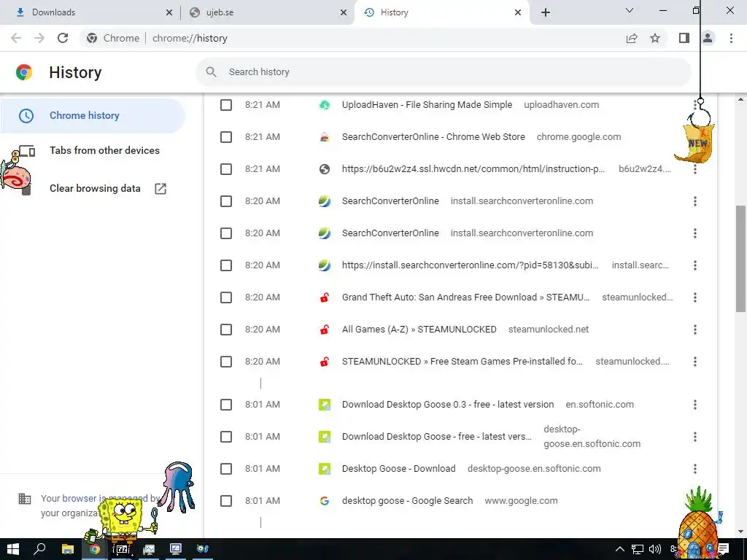Click the Search history field

click(443, 72)
